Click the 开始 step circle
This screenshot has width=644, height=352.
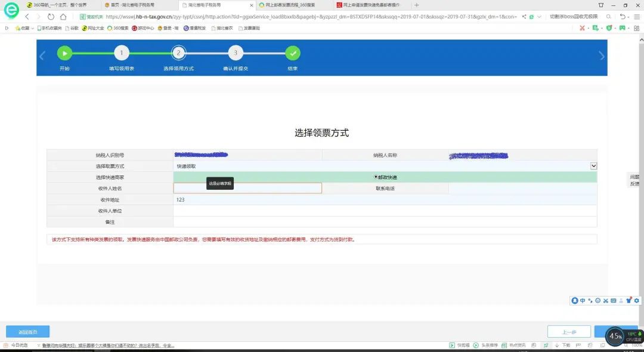click(x=64, y=53)
